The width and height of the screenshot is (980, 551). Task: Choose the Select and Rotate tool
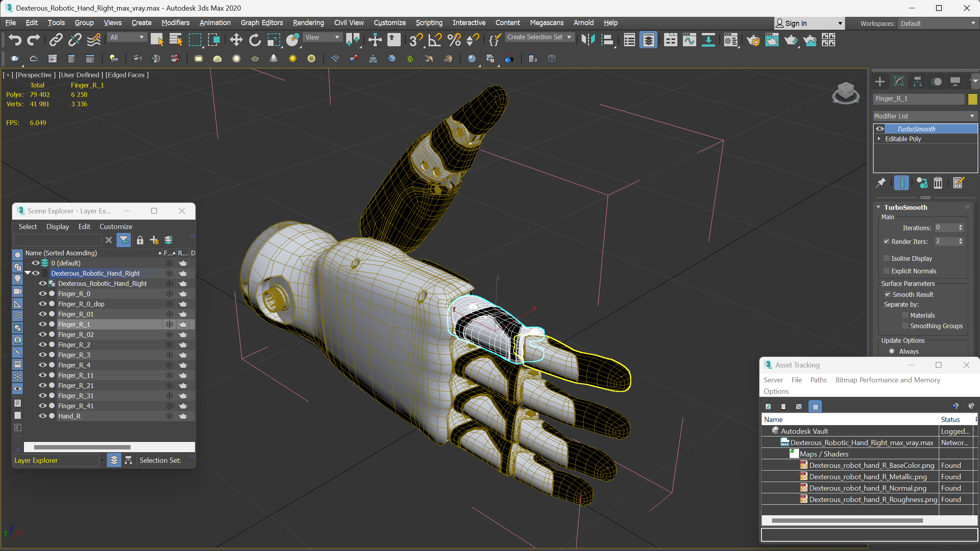point(255,40)
